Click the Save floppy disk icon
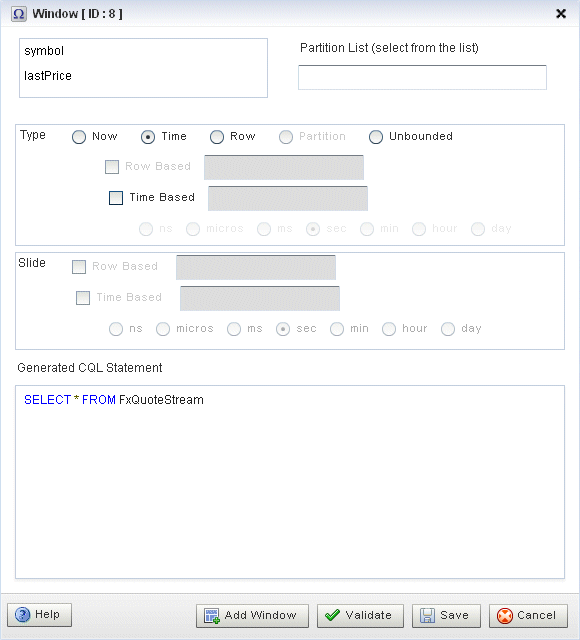The image size is (580, 640). pos(427,615)
